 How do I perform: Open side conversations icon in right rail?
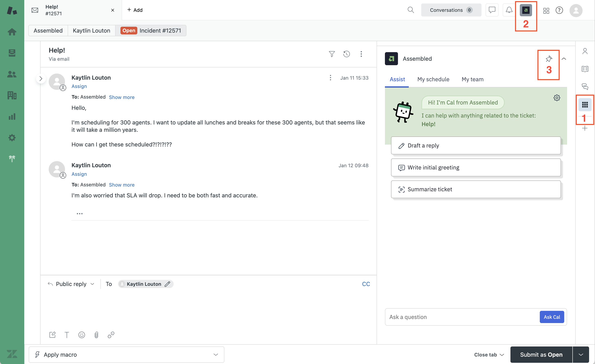[585, 87]
